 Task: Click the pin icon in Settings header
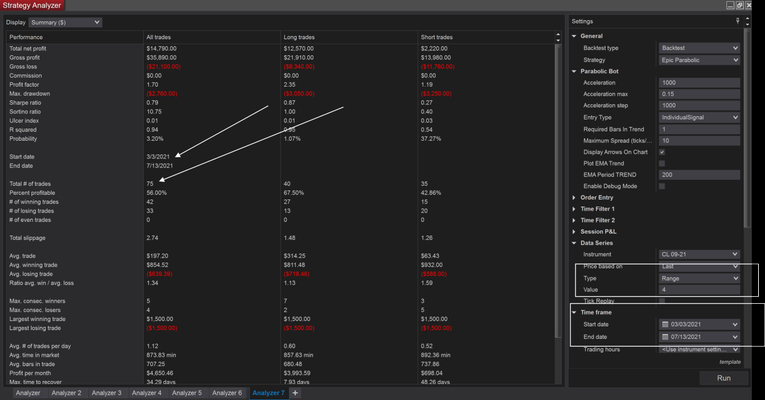point(737,21)
